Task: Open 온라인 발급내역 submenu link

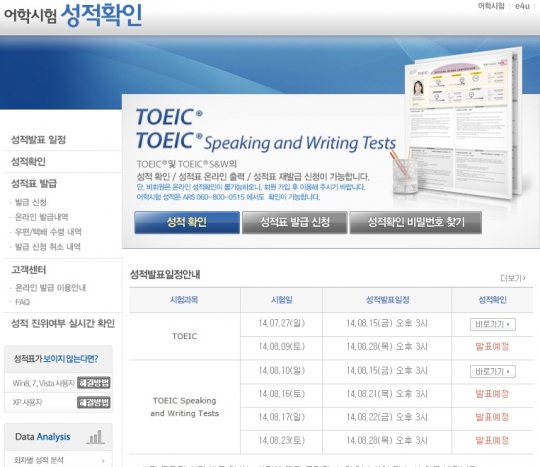Action: pos(41,217)
